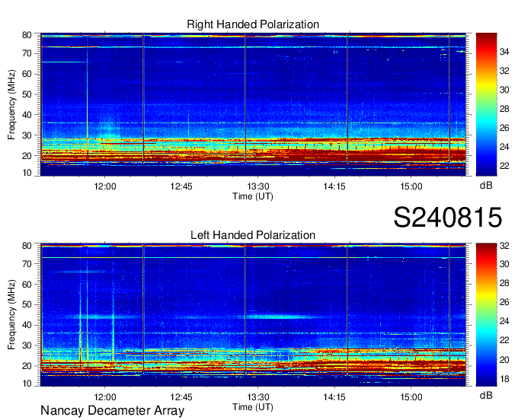This screenshot has width=518, height=420.
Task: Click the 20 MHz tick on top plot
Action: tap(27, 156)
